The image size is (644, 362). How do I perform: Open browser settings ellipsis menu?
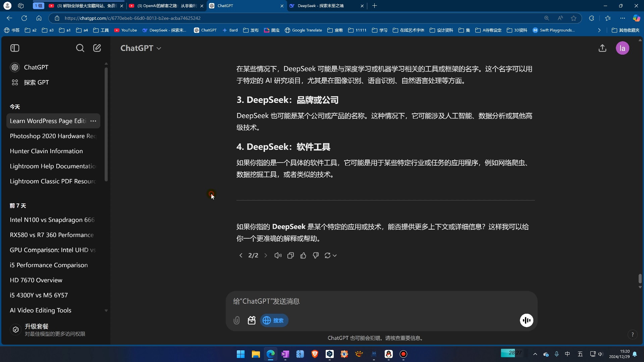[623, 18]
